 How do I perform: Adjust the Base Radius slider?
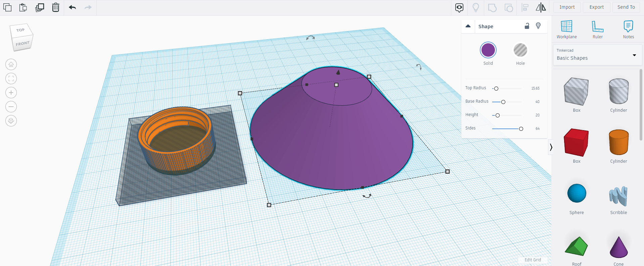tap(503, 102)
